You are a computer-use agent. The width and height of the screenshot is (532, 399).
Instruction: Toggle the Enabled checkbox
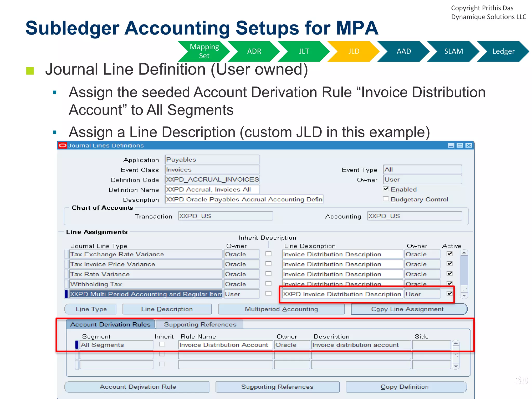coord(386,189)
